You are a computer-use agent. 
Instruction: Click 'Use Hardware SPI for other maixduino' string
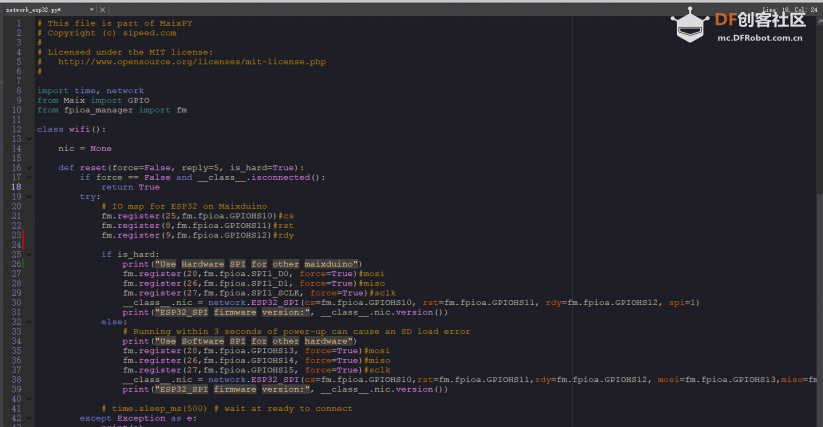(257, 264)
